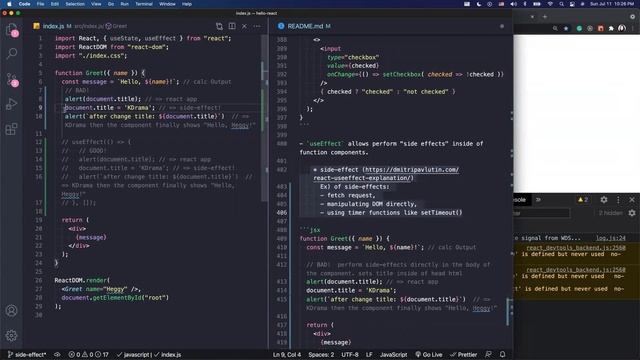Click the 2 hidden messages label in console

click(611, 213)
